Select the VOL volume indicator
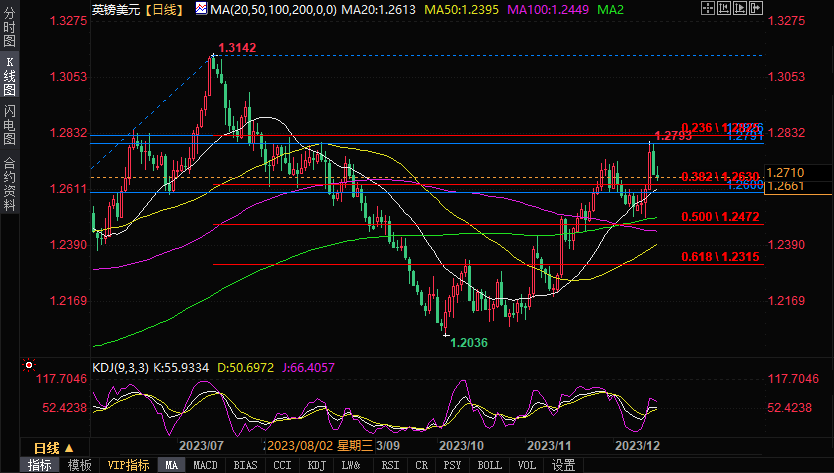This screenshot has height=473, width=834. click(527, 465)
